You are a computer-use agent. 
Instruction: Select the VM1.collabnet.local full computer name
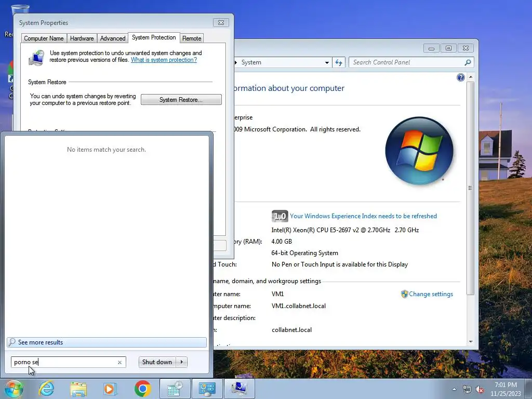pyautogui.click(x=299, y=306)
